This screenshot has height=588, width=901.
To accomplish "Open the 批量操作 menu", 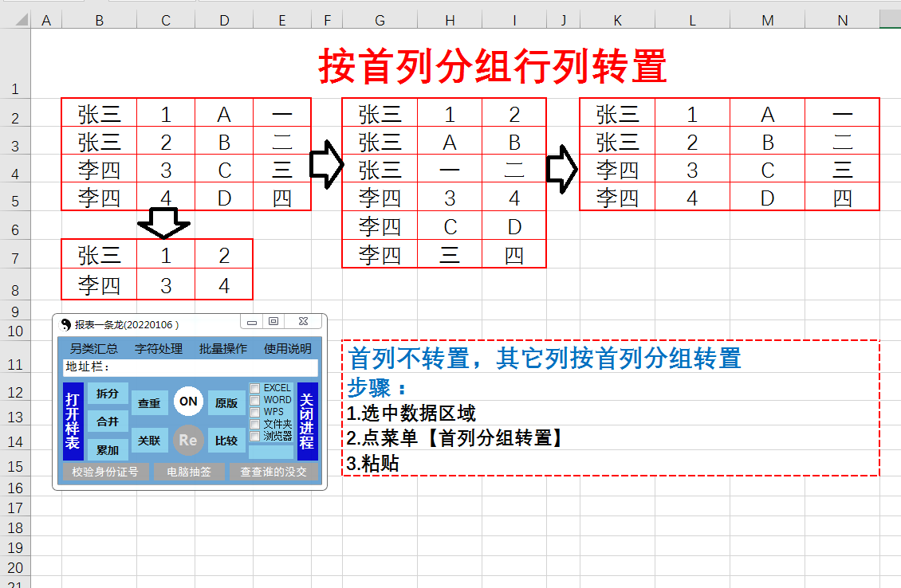I will point(223,348).
